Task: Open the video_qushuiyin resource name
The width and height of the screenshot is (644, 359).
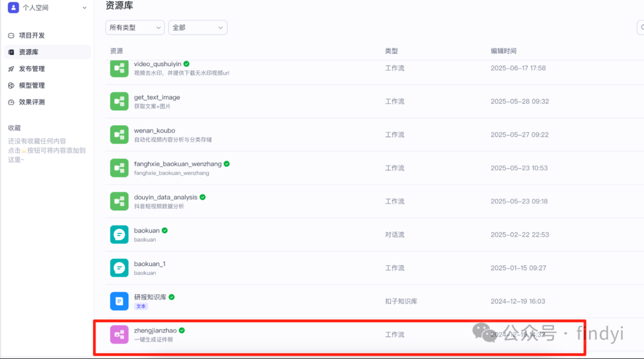Action: coord(157,64)
